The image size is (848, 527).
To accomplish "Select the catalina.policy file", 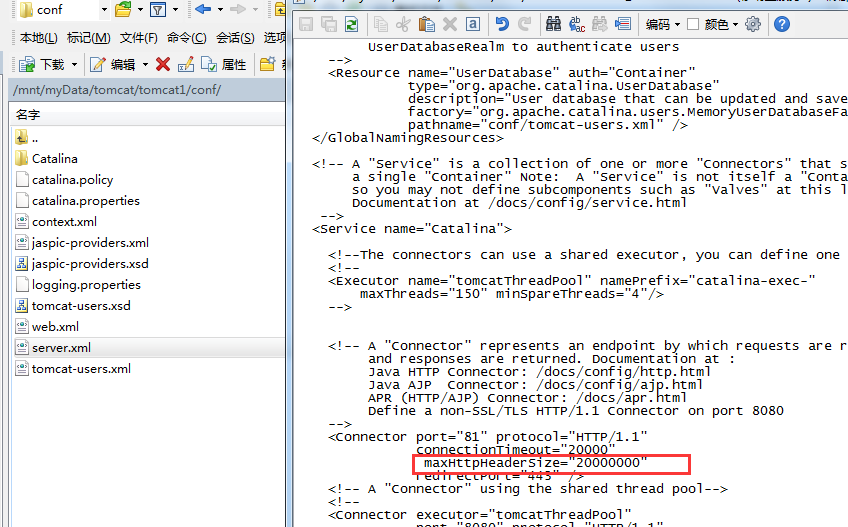I will pyautogui.click(x=64, y=180).
